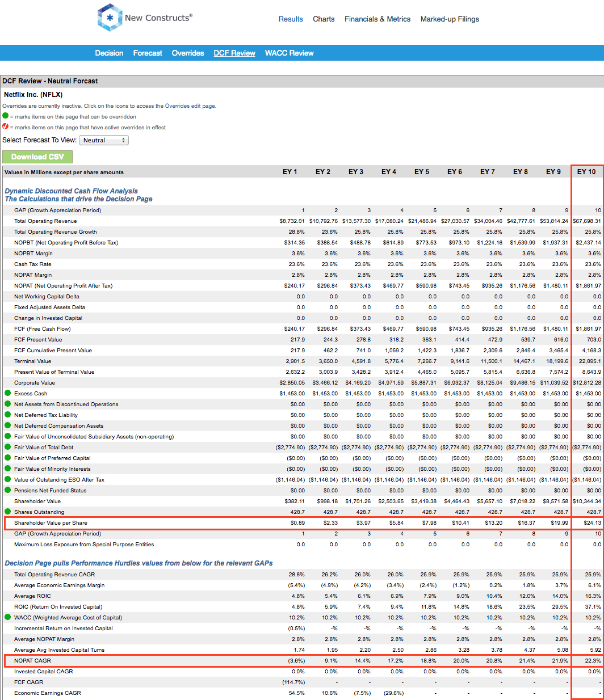This screenshot has height=700, width=604.
Task: Click the Netflix Inc. (NFLX) heading
Action: click(33, 95)
